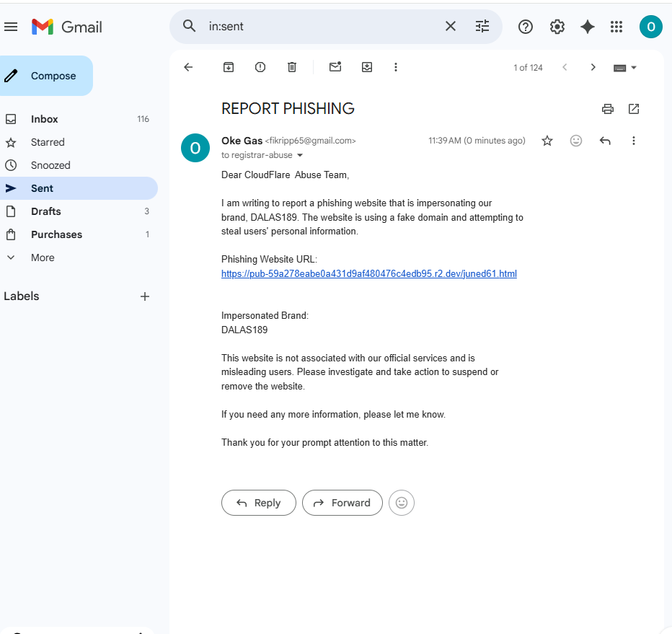Image resolution: width=672 pixels, height=634 pixels.
Task: Open email in new window
Action: 634,109
